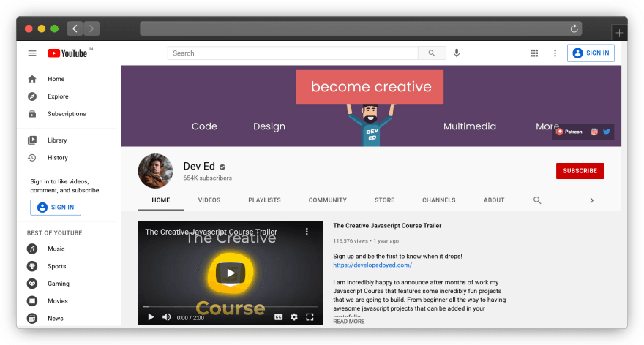The height and width of the screenshot is (345, 644).
Task: Click the Dev Ed channel name
Action: [x=199, y=166]
